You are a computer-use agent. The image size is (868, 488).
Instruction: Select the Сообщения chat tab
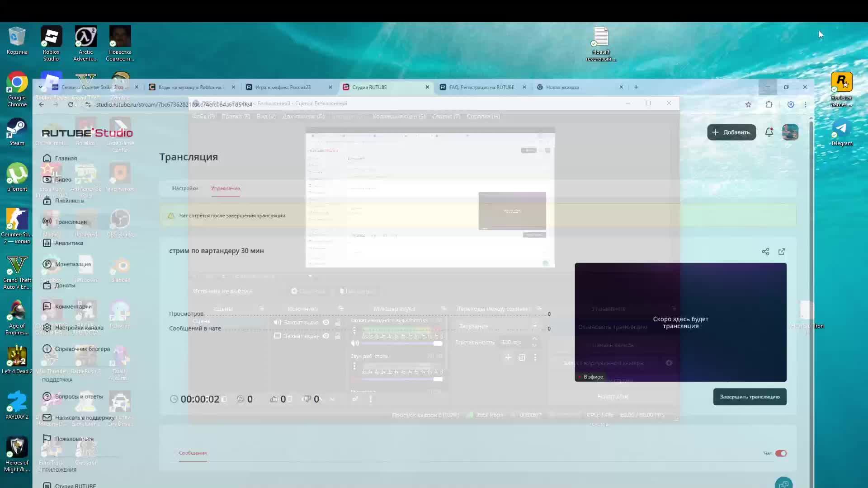[193, 453]
